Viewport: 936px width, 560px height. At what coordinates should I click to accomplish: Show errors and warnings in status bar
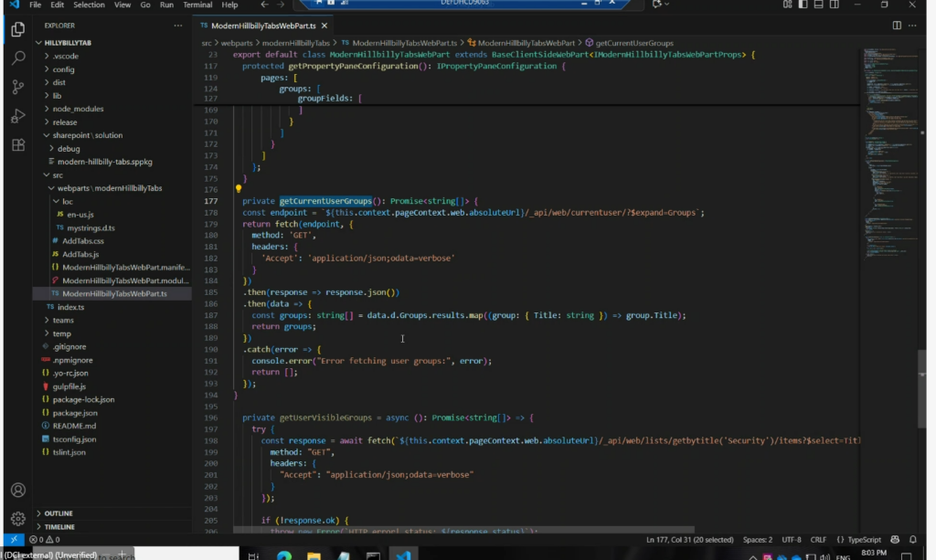(45, 539)
